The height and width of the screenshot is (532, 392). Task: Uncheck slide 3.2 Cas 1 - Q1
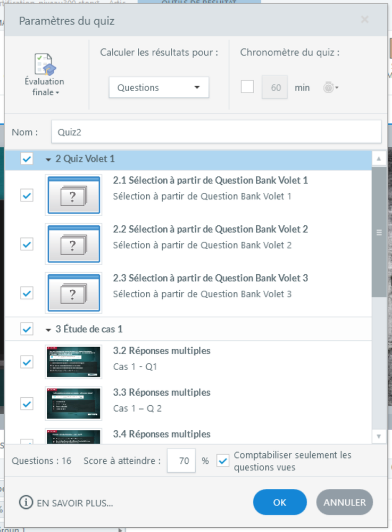(x=27, y=362)
